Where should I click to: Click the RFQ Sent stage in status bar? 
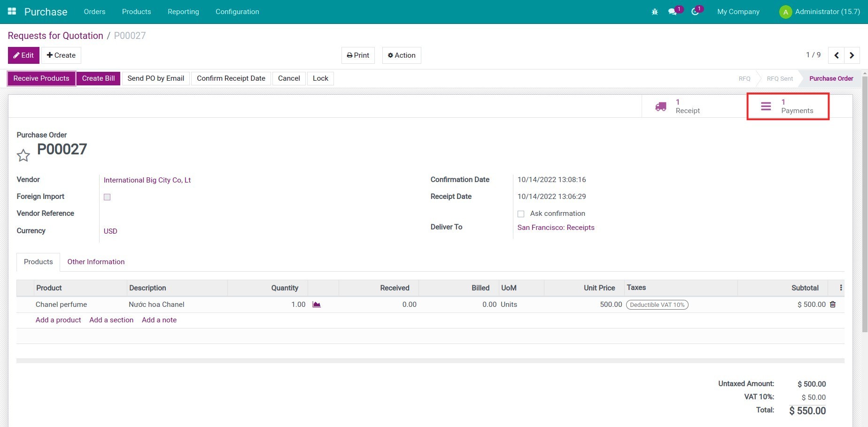(779, 78)
